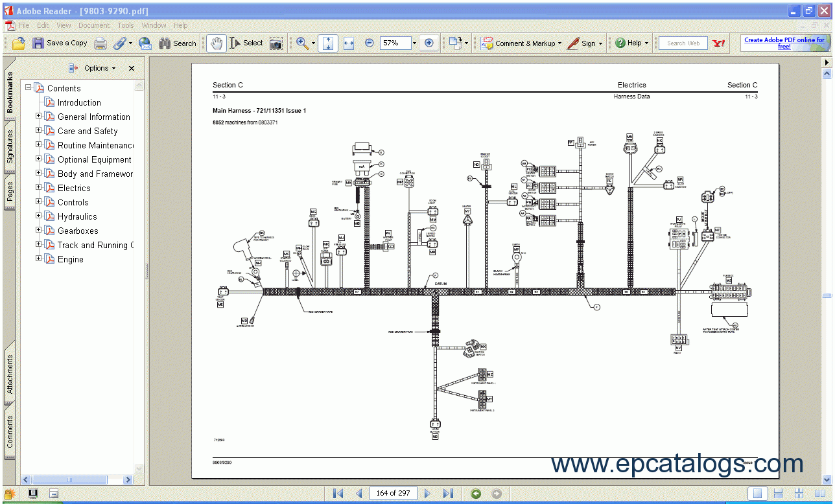The height and width of the screenshot is (504, 835).
Task: Open Comment & Markup tools
Action: point(521,43)
